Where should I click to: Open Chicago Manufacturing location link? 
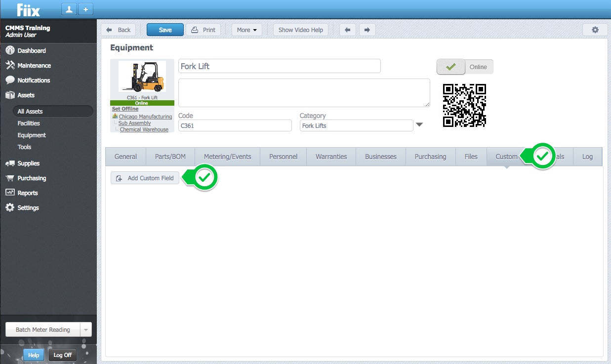pos(145,117)
